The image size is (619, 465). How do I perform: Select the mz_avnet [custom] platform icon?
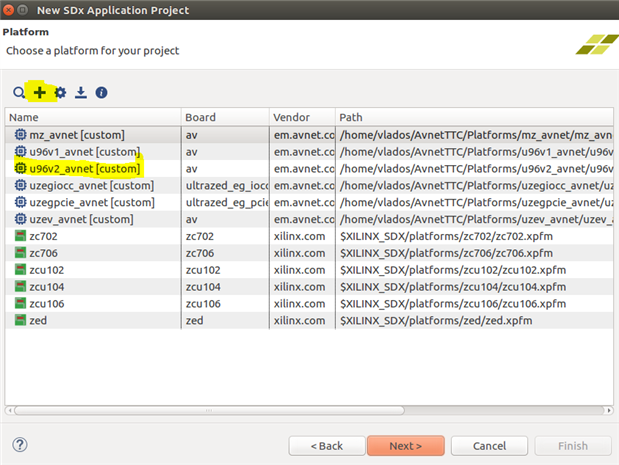21,135
